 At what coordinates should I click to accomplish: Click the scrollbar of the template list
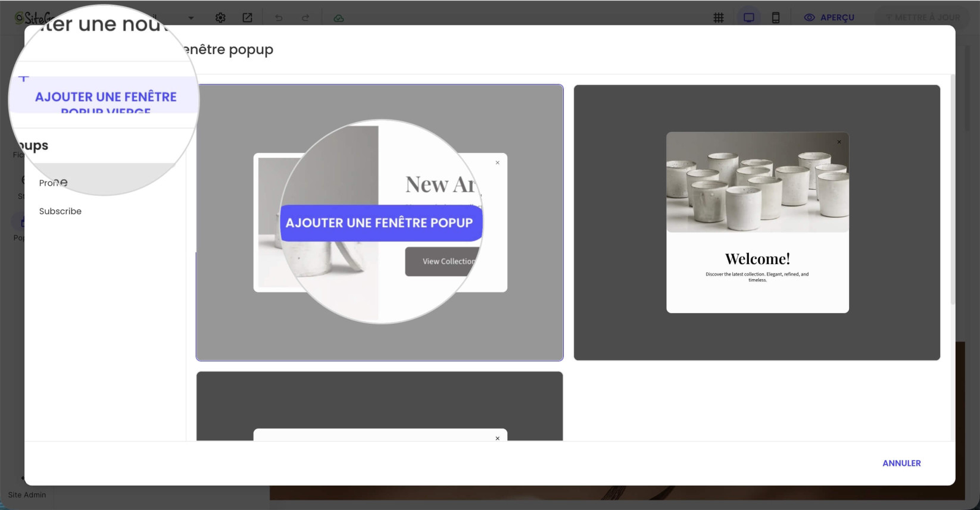(952, 190)
